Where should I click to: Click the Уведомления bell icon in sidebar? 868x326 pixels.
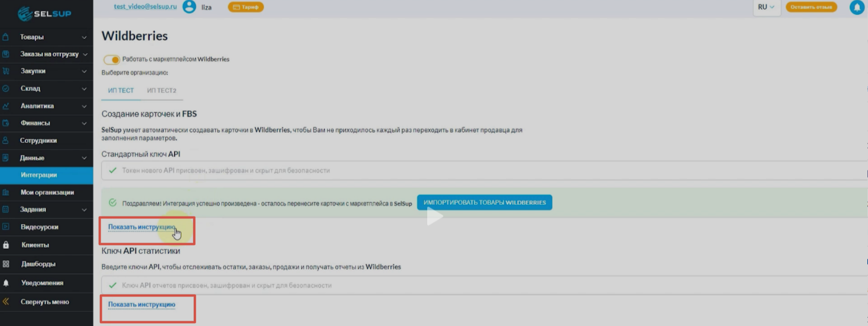click(x=6, y=283)
